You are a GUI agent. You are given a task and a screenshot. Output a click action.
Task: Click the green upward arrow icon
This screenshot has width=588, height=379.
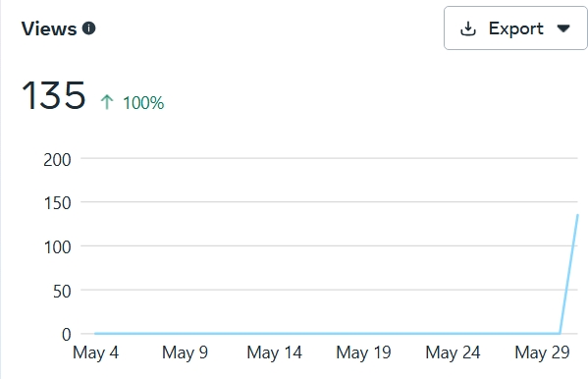tap(107, 102)
